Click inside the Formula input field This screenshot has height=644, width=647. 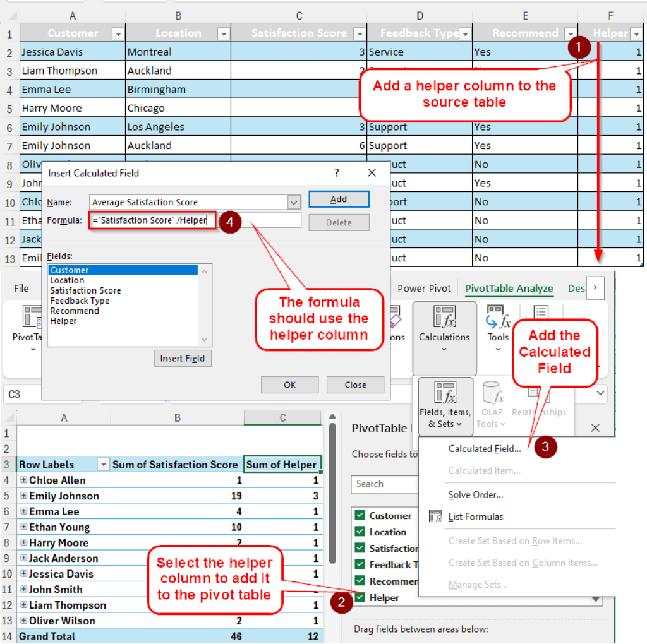click(x=152, y=222)
